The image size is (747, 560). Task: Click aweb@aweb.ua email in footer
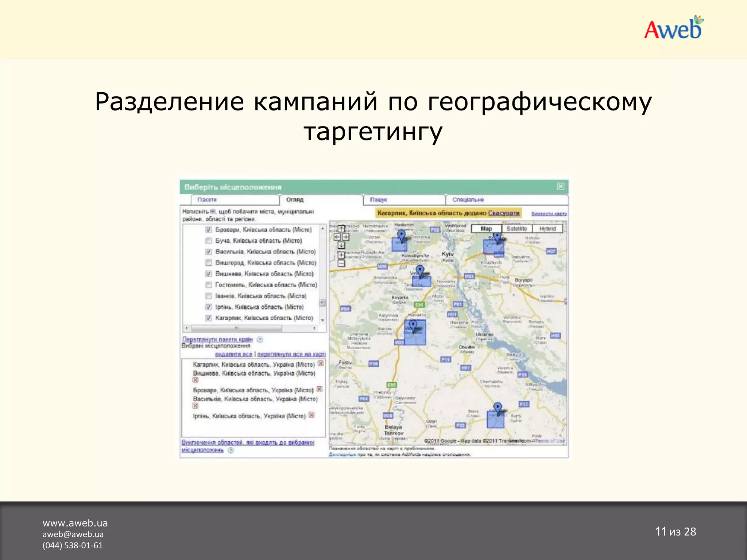73,534
